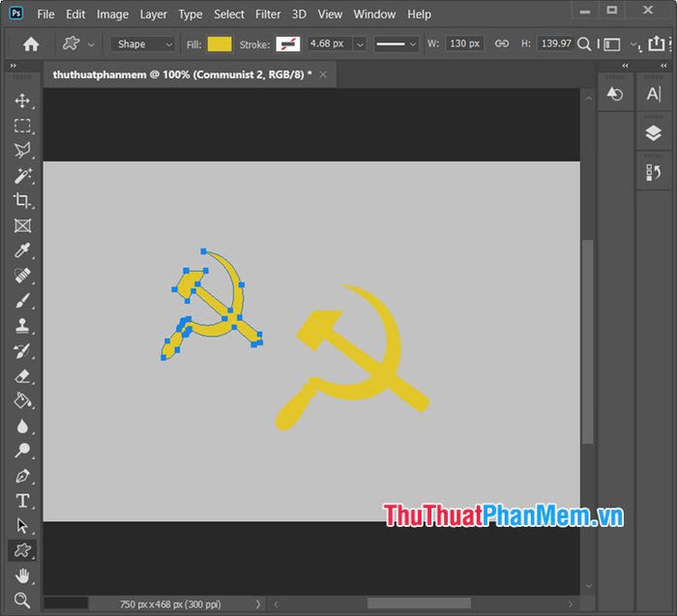677x616 pixels.
Task: Open the stroke width dropdown arrow
Action: click(x=359, y=44)
